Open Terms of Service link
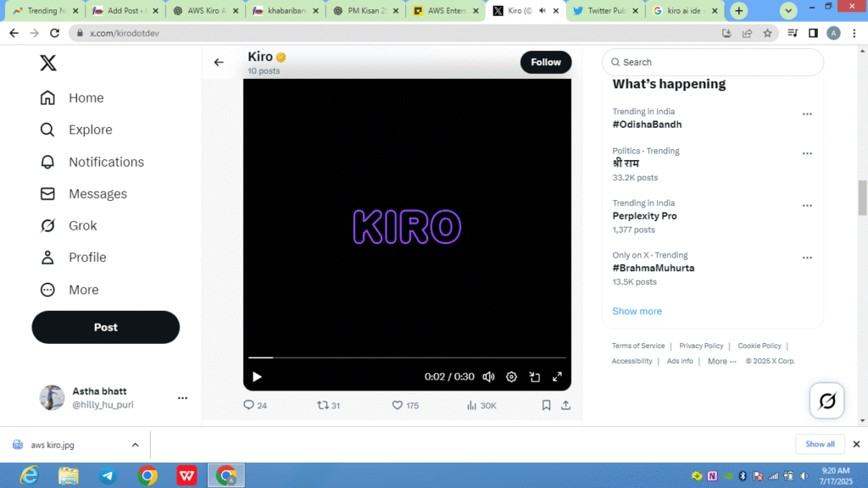Viewport: 868px width, 488px height. point(637,346)
